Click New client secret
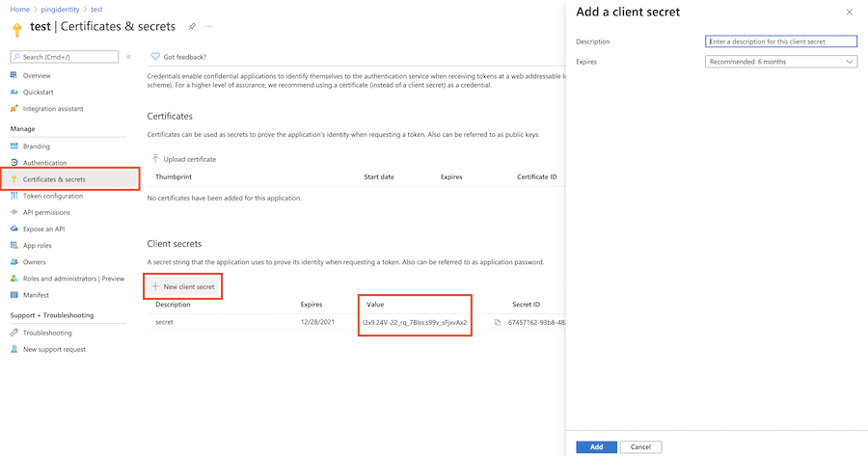 (183, 287)
